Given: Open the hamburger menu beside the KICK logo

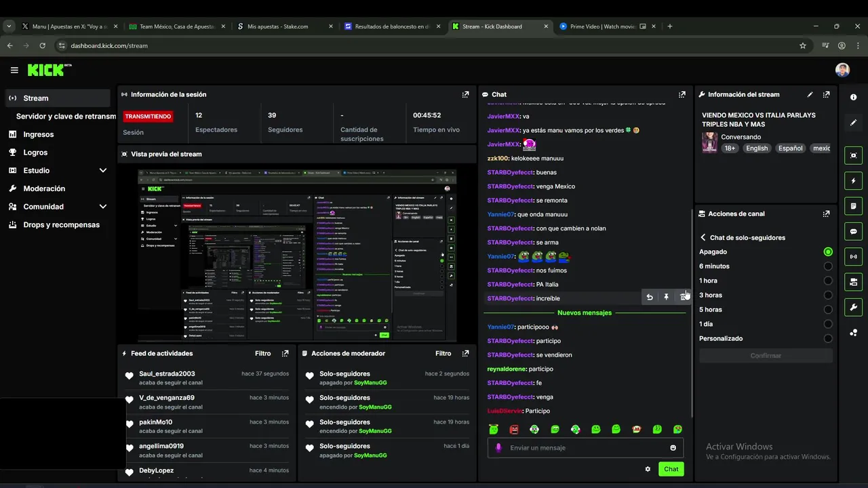Looking at the screenshot, I should click(14, 70).
